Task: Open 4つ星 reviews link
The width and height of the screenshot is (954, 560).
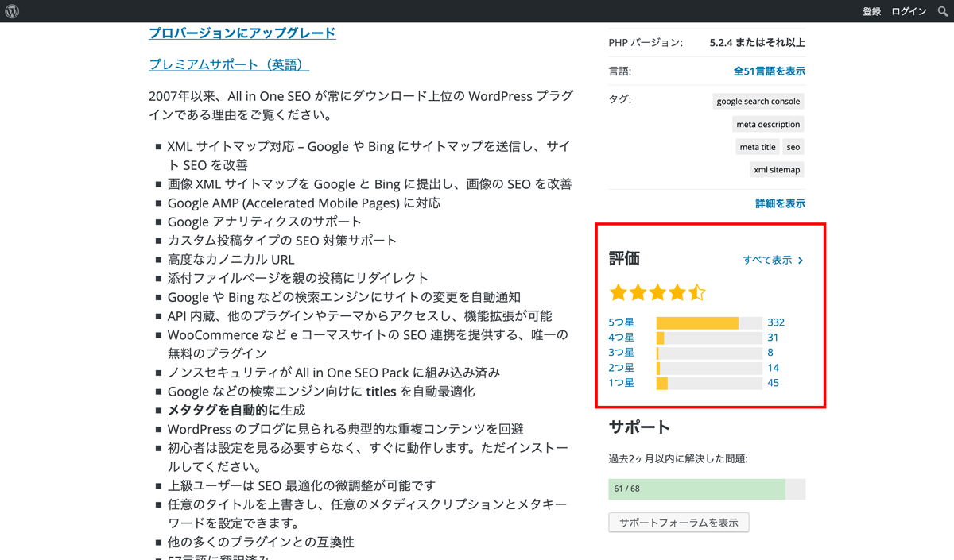Action: [621, 337]
